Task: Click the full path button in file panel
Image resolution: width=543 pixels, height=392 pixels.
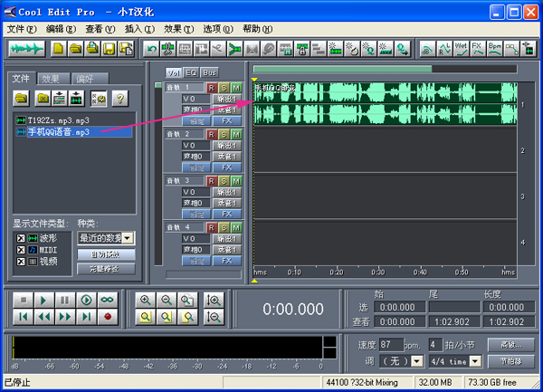Action: (106, 269)
